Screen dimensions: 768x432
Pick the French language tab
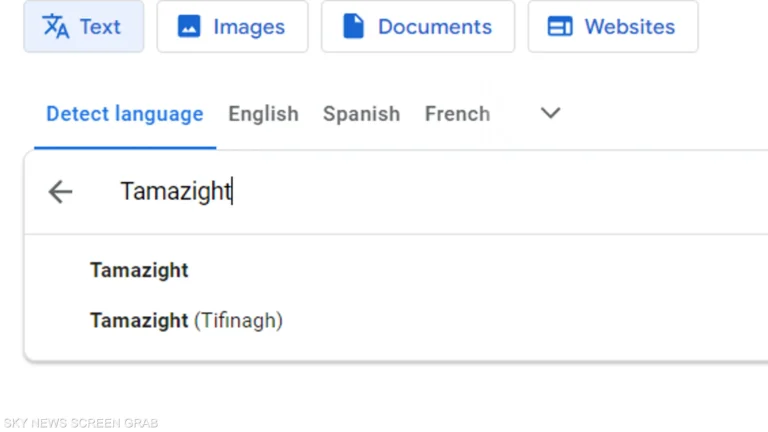(457, 114)
